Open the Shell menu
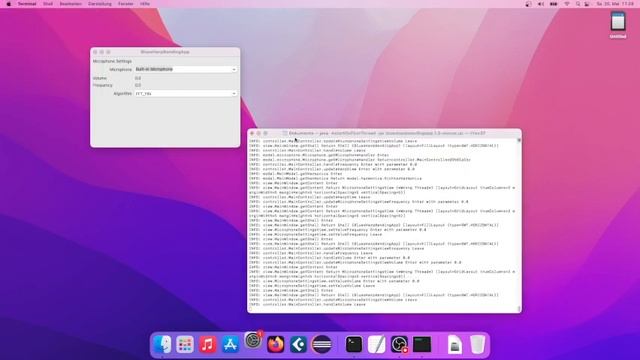640x360 pixels. [48, 4]
